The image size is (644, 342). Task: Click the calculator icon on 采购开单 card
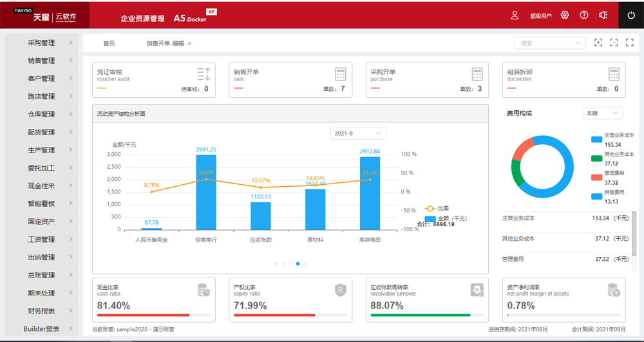[x=477, y=74]
